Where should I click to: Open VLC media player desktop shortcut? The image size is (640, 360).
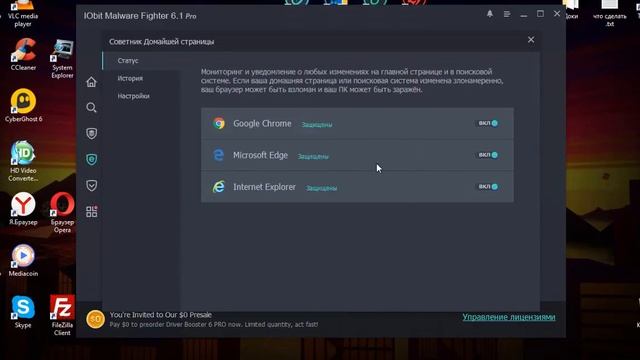pos(23,13)
